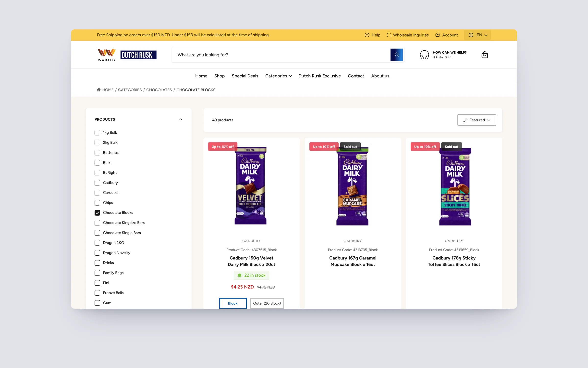The height and width of the screenshot is (368, 588).
Task: Tick the Drinks filter checkbox
Action: 97,263
